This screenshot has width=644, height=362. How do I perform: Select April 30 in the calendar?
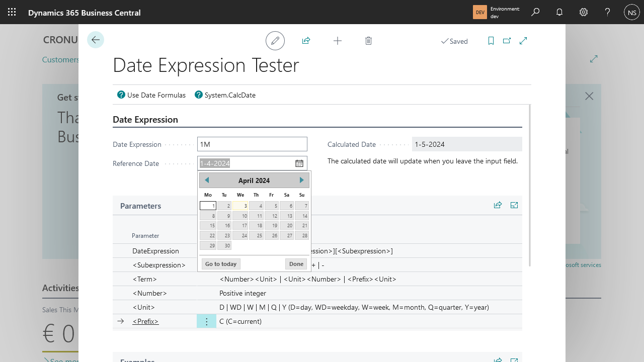(224, 245)
